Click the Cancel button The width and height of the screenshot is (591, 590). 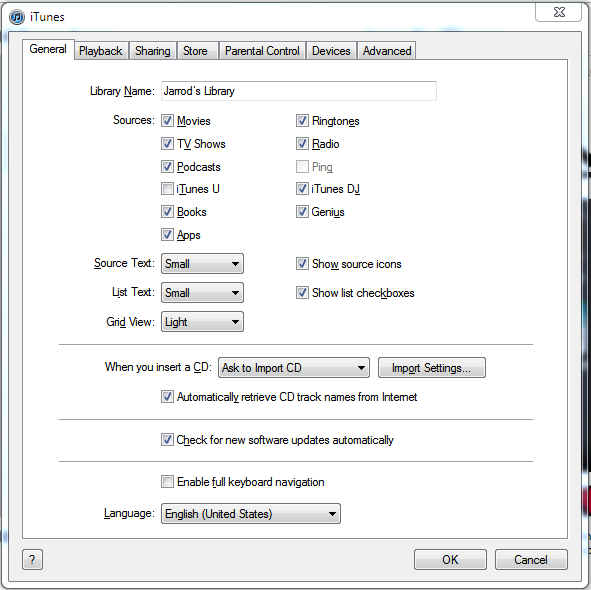[531, 559]
